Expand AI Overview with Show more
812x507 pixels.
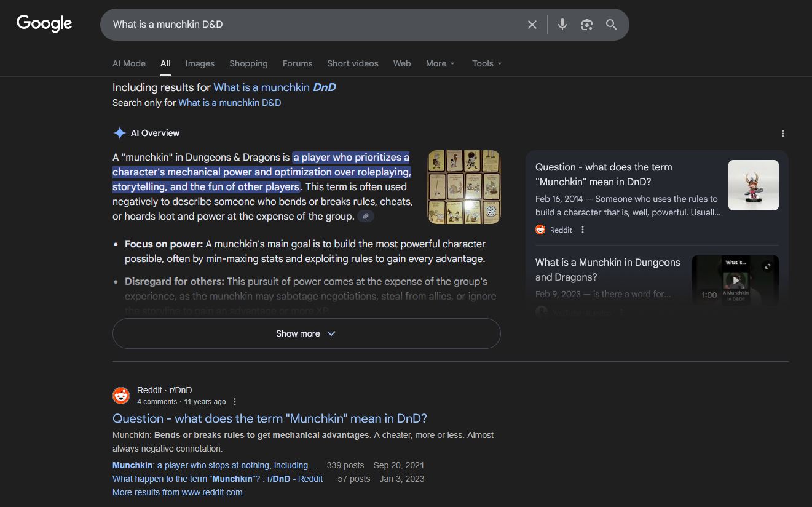click(x=306, y=333)
